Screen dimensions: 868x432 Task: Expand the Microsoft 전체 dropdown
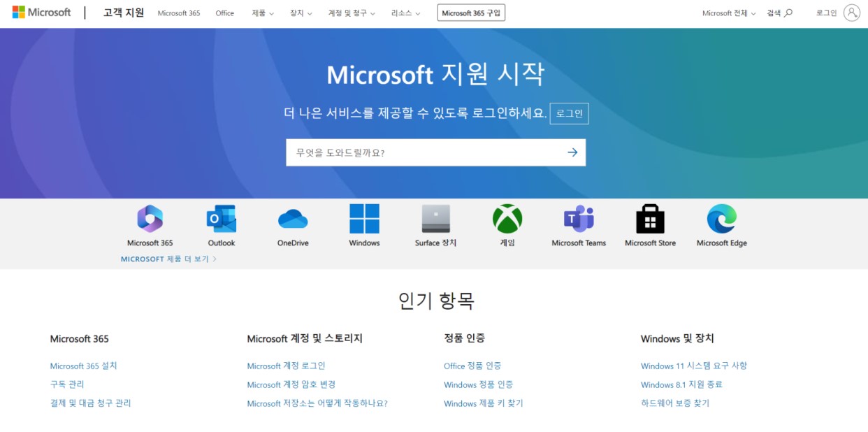[729, 13]
